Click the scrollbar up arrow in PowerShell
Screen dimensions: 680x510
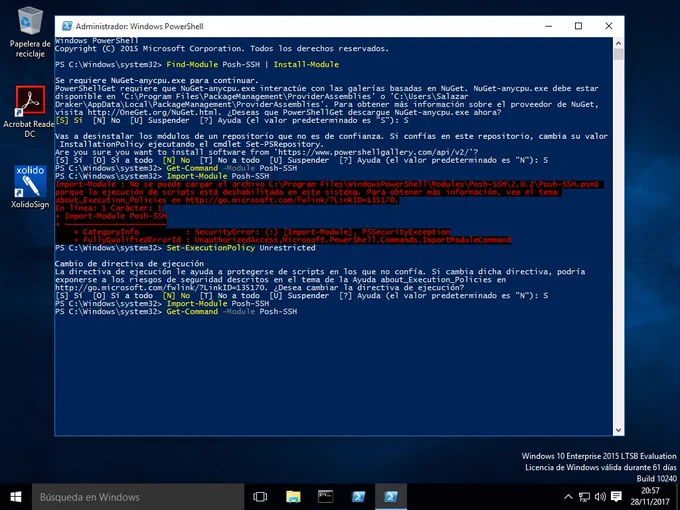pos(618,43)
